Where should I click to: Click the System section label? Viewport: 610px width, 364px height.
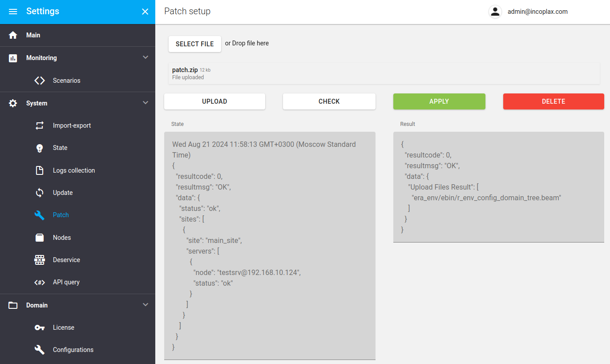click(x=36, y=103)
